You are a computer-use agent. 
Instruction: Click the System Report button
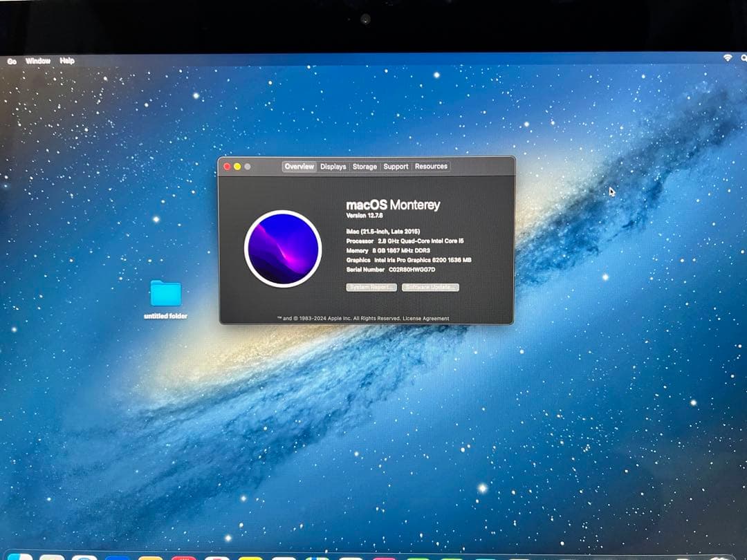click(371, 287)
